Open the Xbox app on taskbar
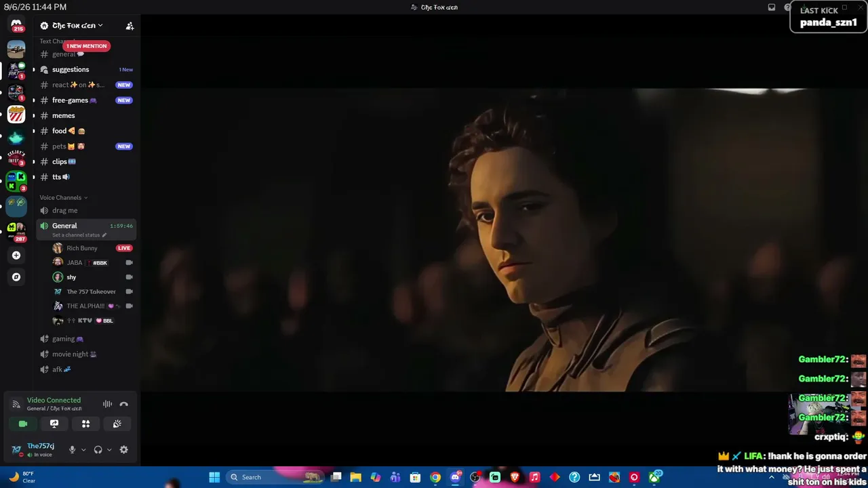Image resolution: width=868 pixels, height=488 pixels. 654,477
